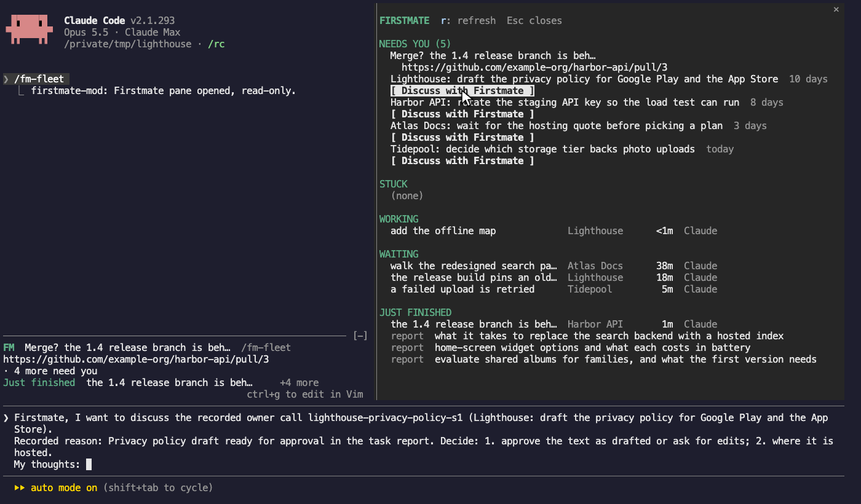Viewport: 861px width, 504px height.
Task: Click Discuss with Firstmate under Harbor API
Action: (x=462, y=114)
